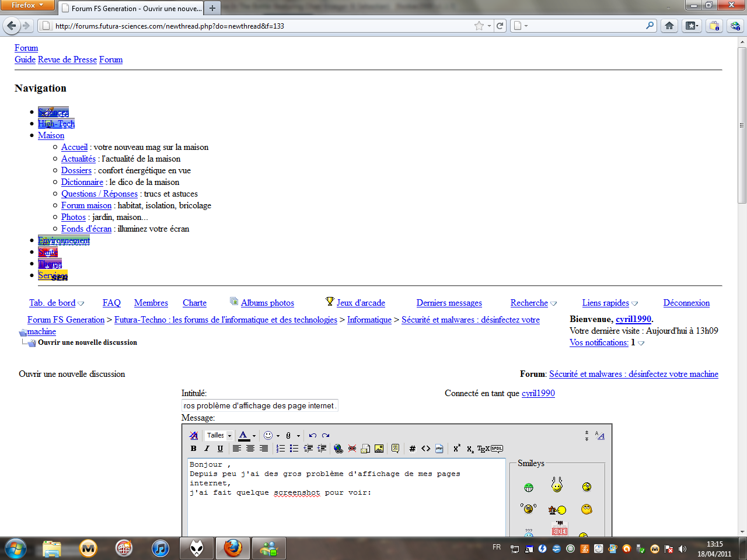Screen dimensions: 747x560
Task: Open the Firefox home page
Action: pos(669,26)
